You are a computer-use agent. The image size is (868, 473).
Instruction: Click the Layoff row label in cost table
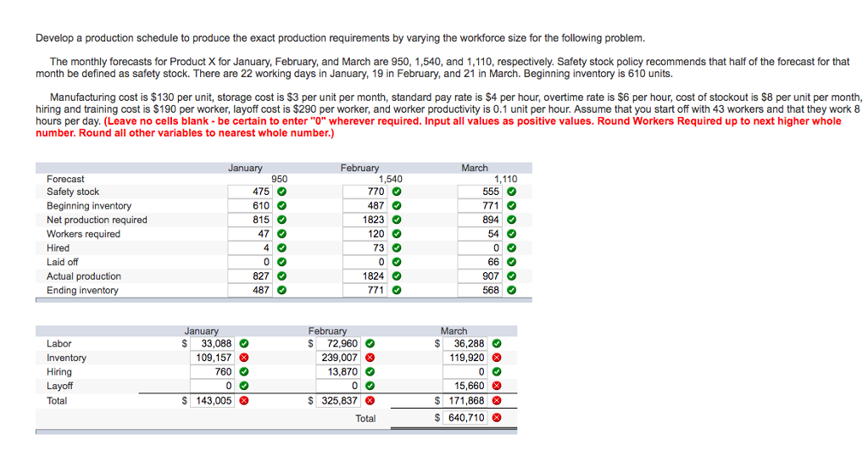60,386
